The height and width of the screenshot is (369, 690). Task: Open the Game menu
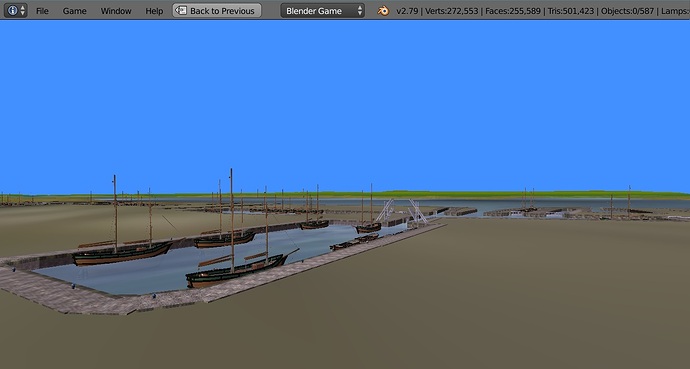click(x=74, y=11)
